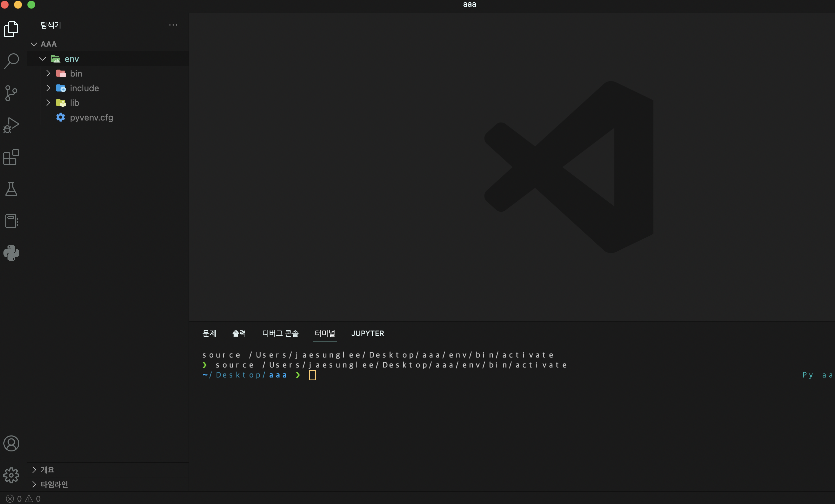Select the lib folder name
The width and height of the screenshot is (835, 504).
(75, 103)
